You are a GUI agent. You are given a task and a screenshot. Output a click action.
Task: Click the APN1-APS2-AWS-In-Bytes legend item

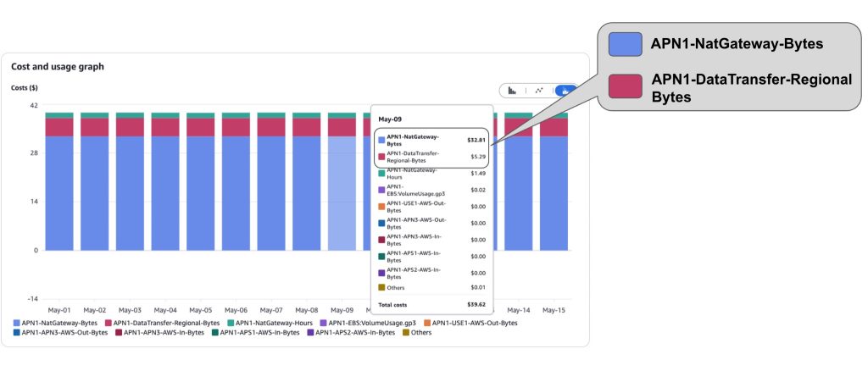[352, 333]
